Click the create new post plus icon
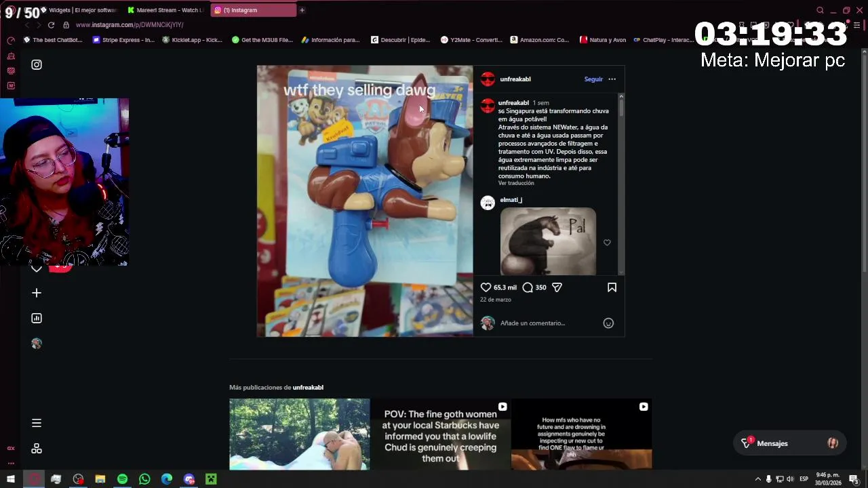868x488 pixels. click(x=37, y=293)
